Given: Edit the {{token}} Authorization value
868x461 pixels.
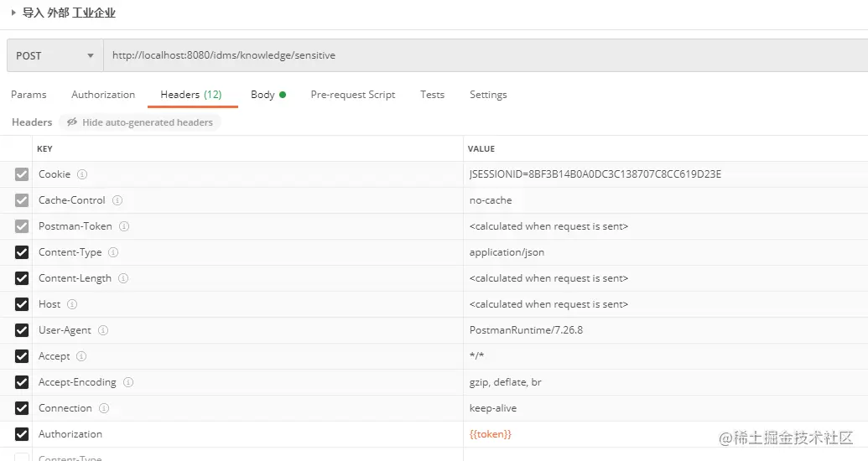Looking at the screenshot, I should [491, 434].
